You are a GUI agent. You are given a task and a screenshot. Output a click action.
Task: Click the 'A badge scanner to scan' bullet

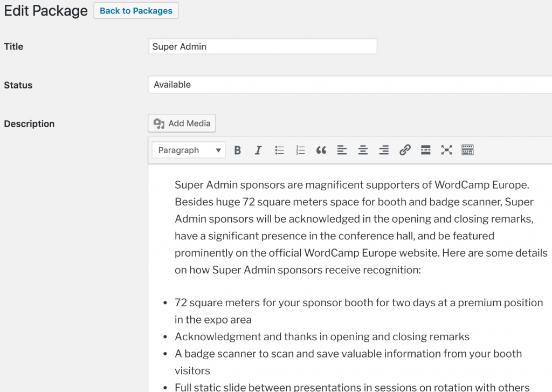348,362
